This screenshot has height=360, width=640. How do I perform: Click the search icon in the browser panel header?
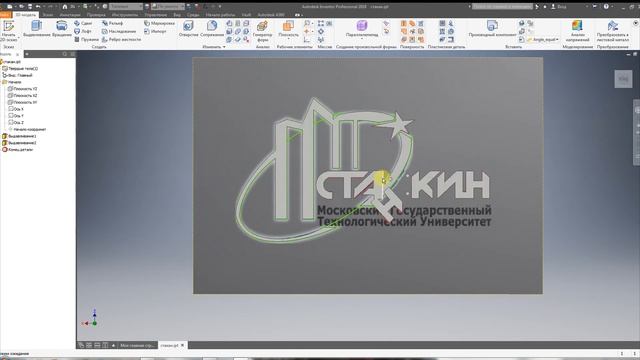[x=64, y=54]
